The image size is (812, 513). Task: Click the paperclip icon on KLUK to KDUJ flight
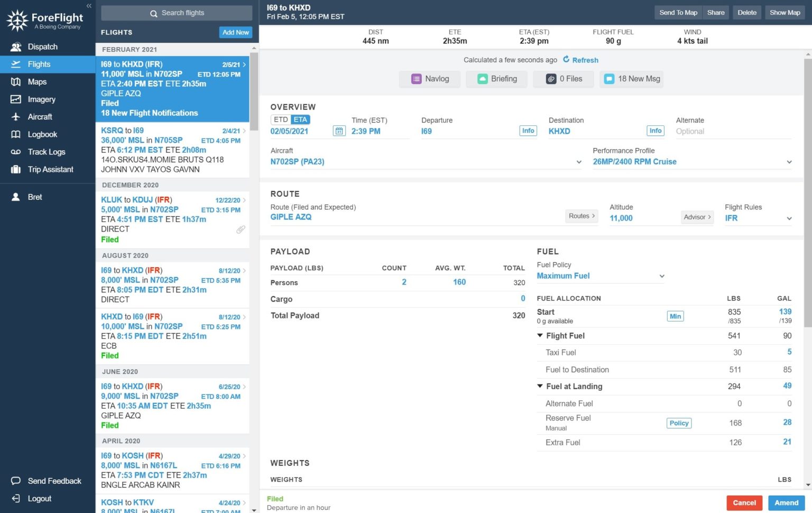(x=241, y=230)
